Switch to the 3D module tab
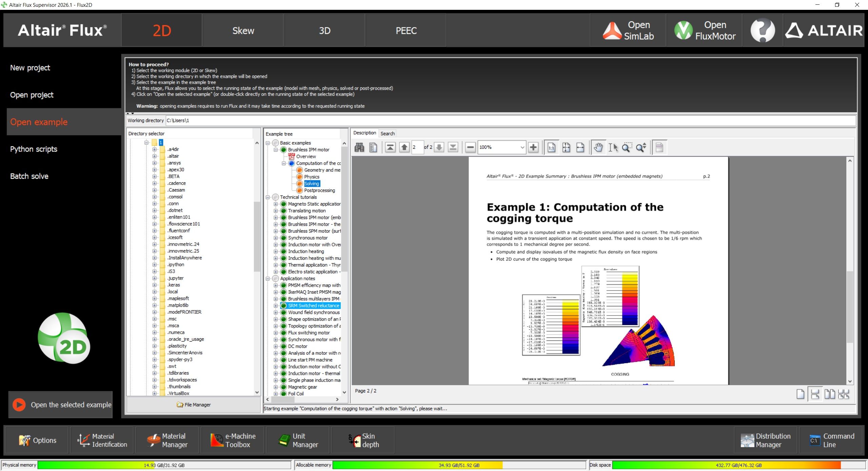This screenshot has width=868, height=471. pos(324,30)
